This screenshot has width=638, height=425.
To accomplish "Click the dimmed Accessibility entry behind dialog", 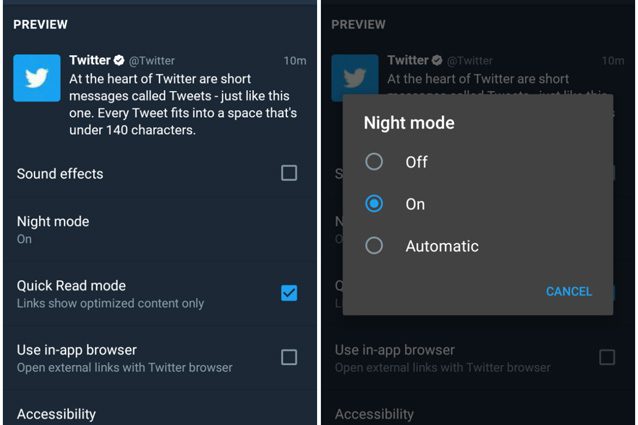I will pos(374,414).
